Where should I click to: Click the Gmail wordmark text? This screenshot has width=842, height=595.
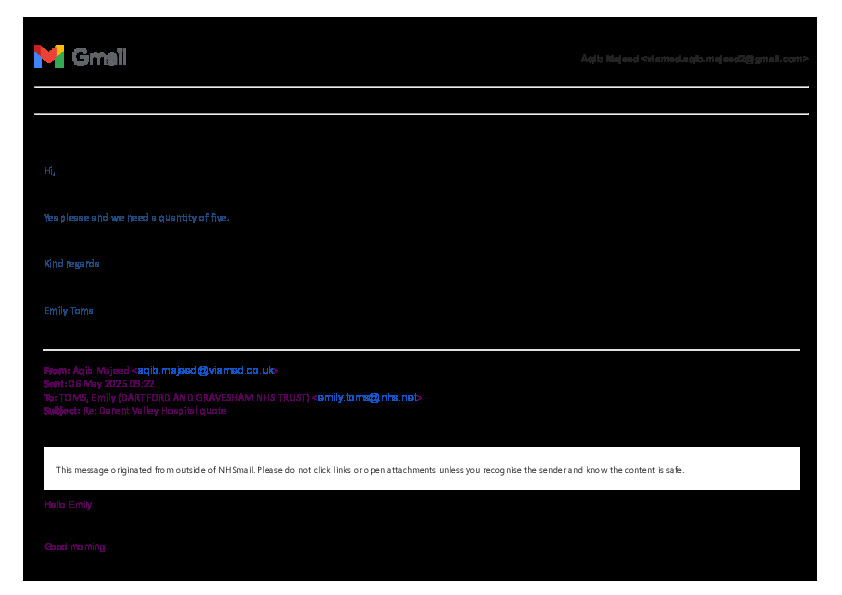pos(99,57)
